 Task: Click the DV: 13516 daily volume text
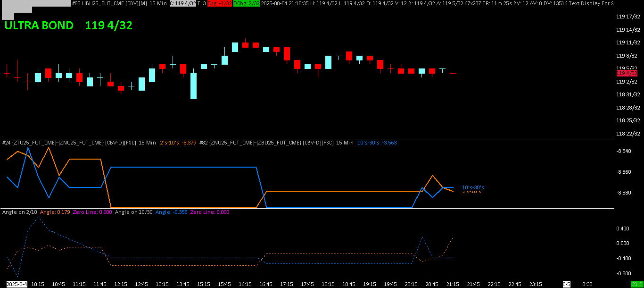555,3
